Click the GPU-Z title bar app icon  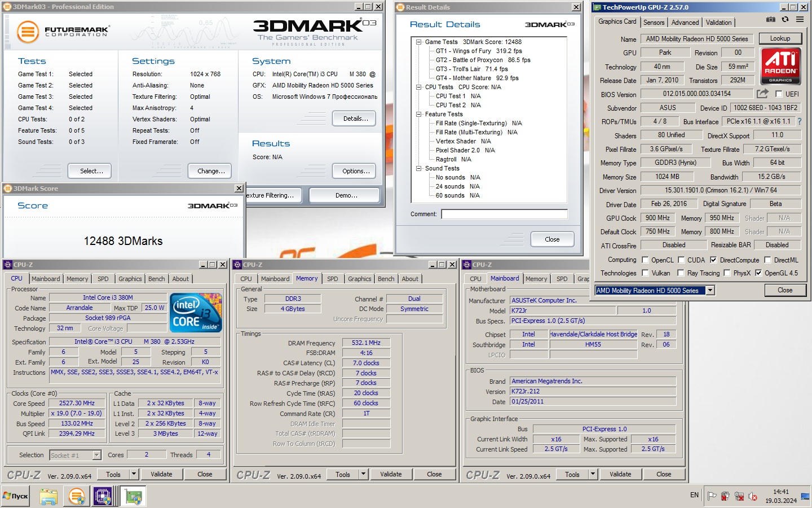pos(597,7)
